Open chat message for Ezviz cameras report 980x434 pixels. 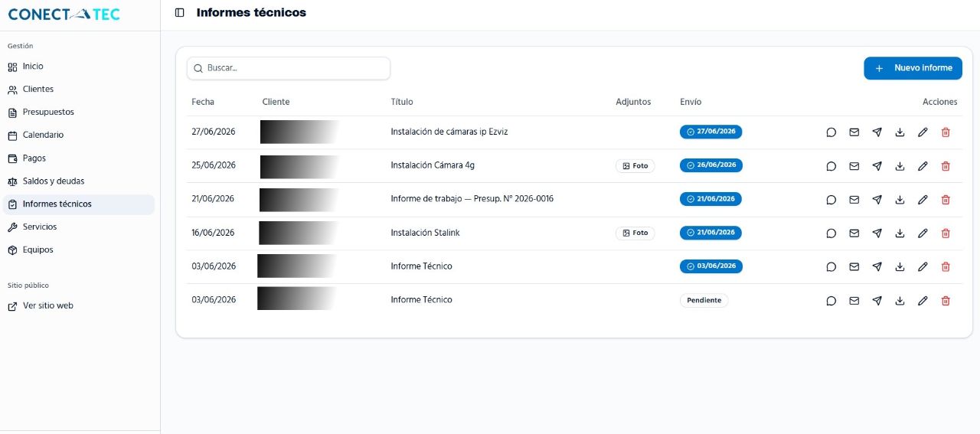click(x=831, y=132)
